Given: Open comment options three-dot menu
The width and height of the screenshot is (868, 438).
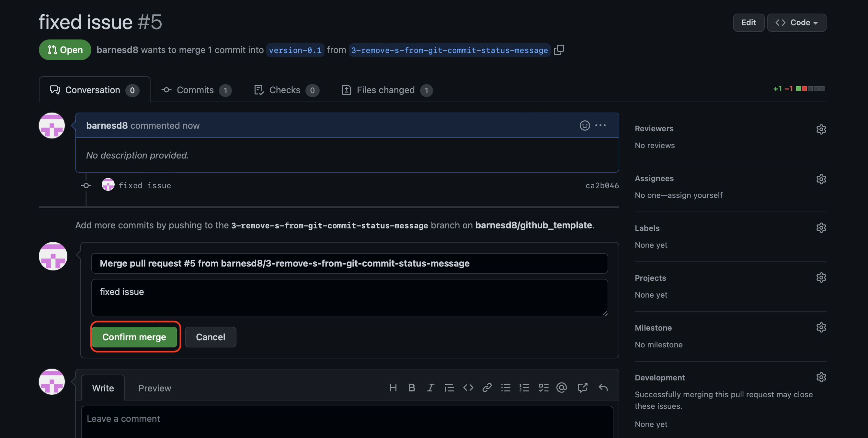Looking at the screenshot, I should 600,125.
